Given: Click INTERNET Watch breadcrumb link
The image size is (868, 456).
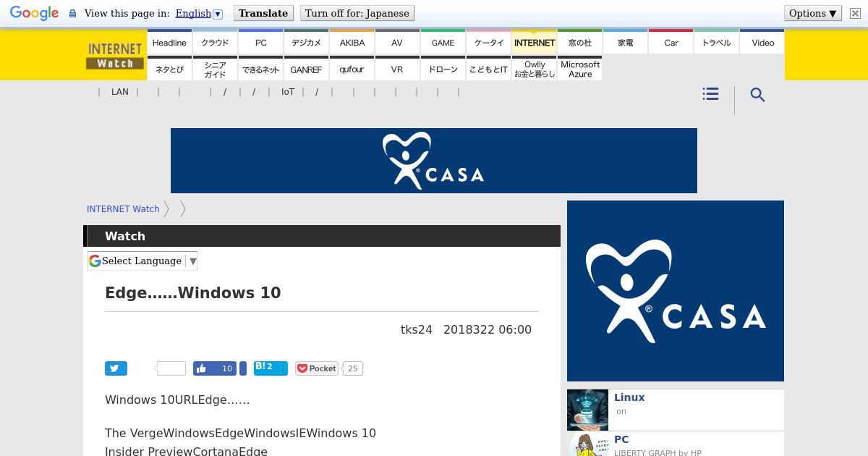Looking at the screenshot, I should pos(123,208).
